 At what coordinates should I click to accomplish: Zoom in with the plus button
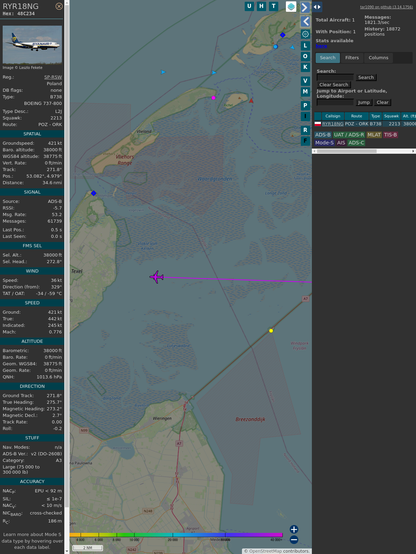click(294, 529)
